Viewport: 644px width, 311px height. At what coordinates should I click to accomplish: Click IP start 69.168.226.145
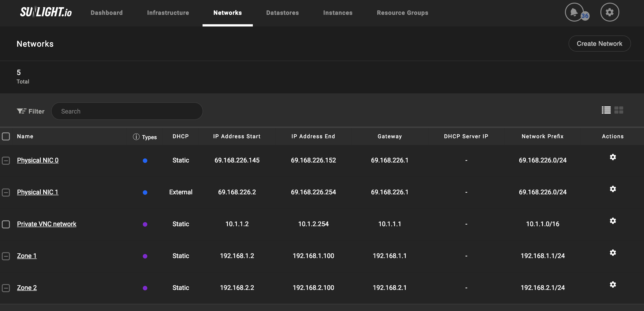click(x=237, y=160)
